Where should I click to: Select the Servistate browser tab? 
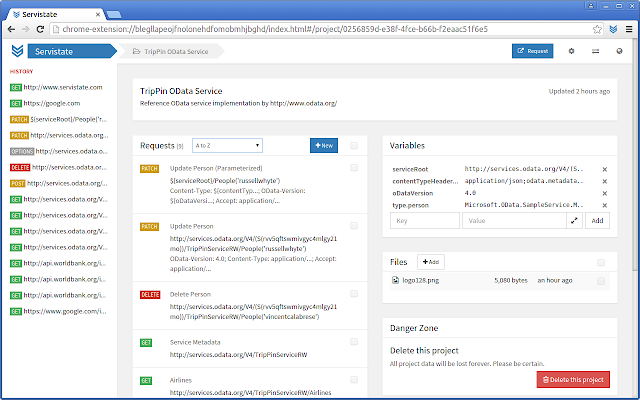click(55, 14)
